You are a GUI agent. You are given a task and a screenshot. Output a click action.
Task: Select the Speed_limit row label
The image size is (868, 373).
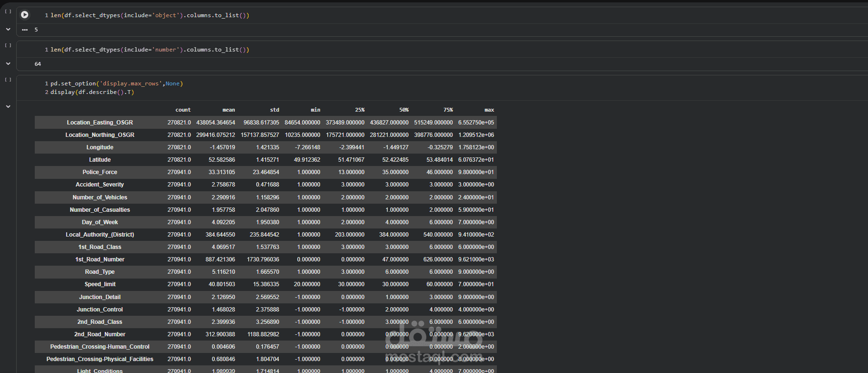(100, 284)
